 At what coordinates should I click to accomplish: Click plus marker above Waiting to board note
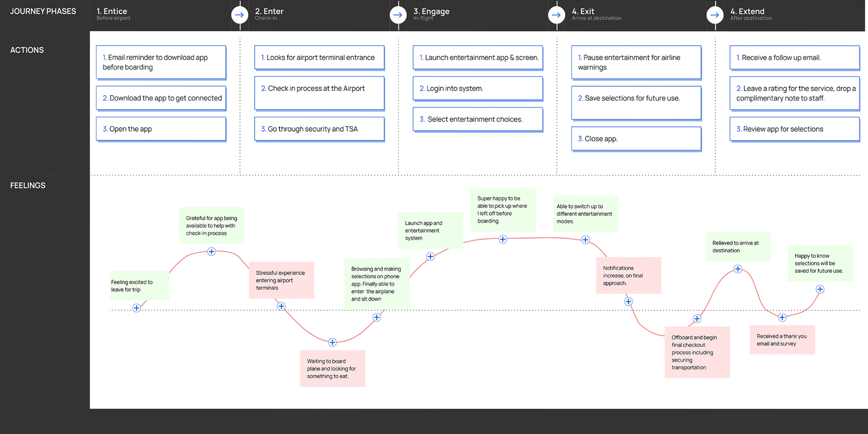[332, 342]
